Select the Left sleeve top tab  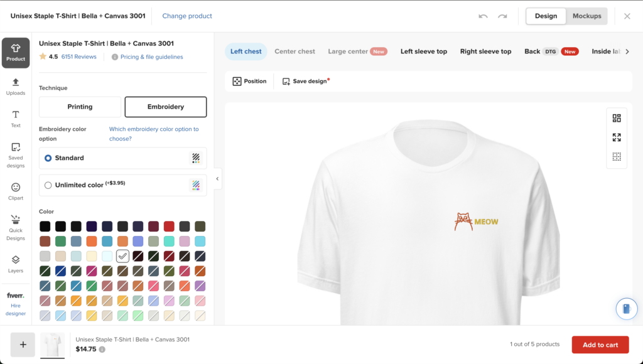pyautogui.click(x=424, y=51)
